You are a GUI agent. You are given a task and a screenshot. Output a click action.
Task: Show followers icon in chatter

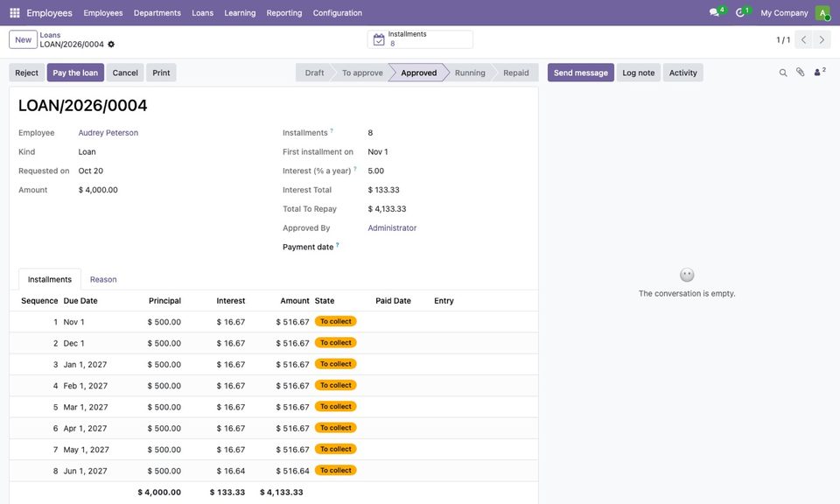point(820,72)
